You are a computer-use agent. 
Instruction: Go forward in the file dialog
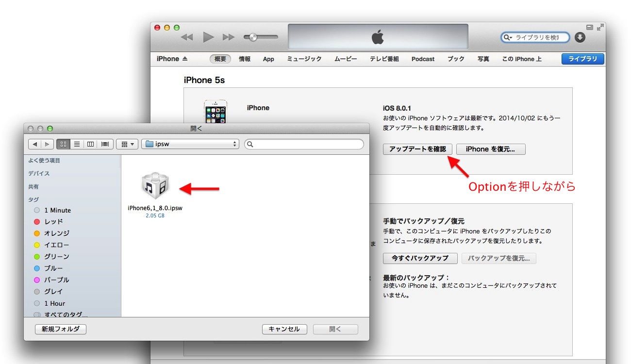47,144
